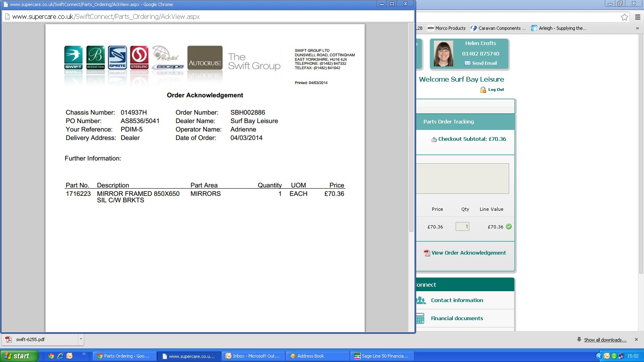Click chassis number 014937H

click(134, 113)
